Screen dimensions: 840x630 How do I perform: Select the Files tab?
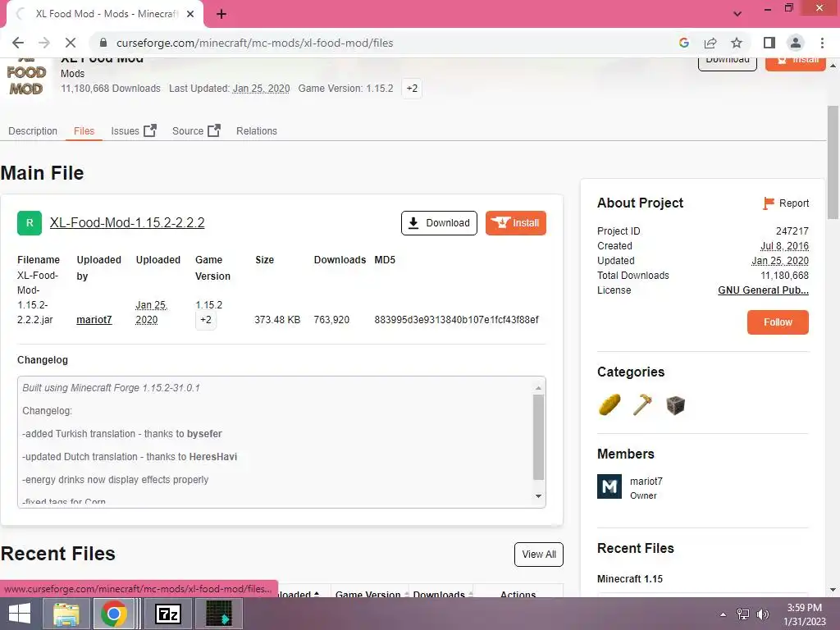(x=84, y=130)
